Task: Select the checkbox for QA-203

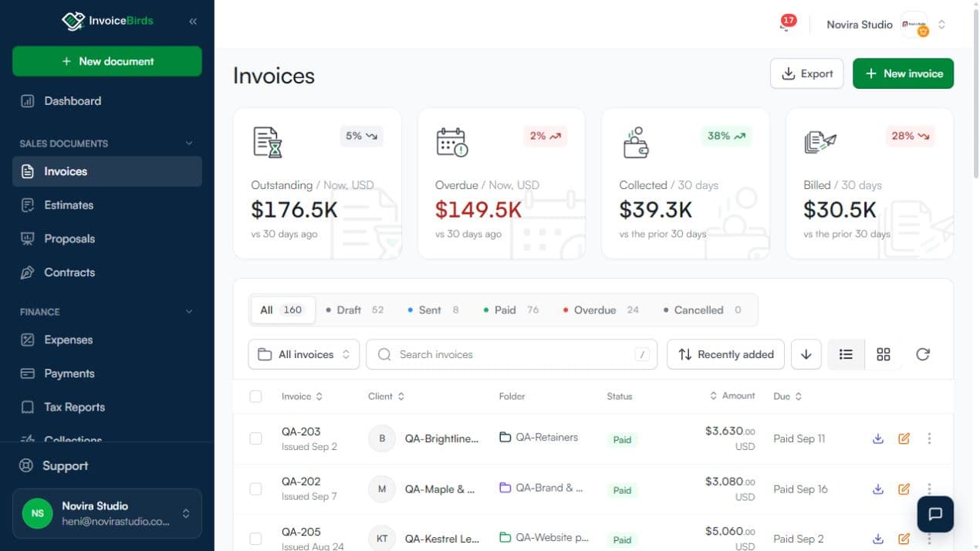Action: (x=255, y=438)
